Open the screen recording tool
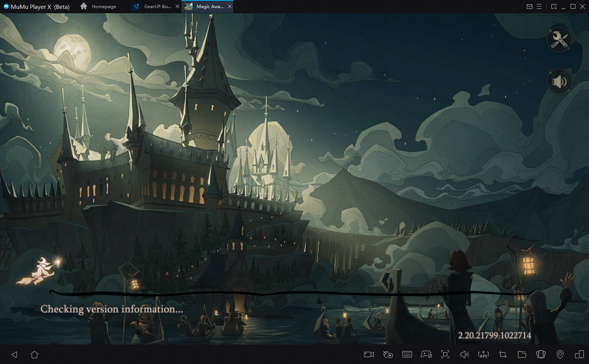 [369, 354]
